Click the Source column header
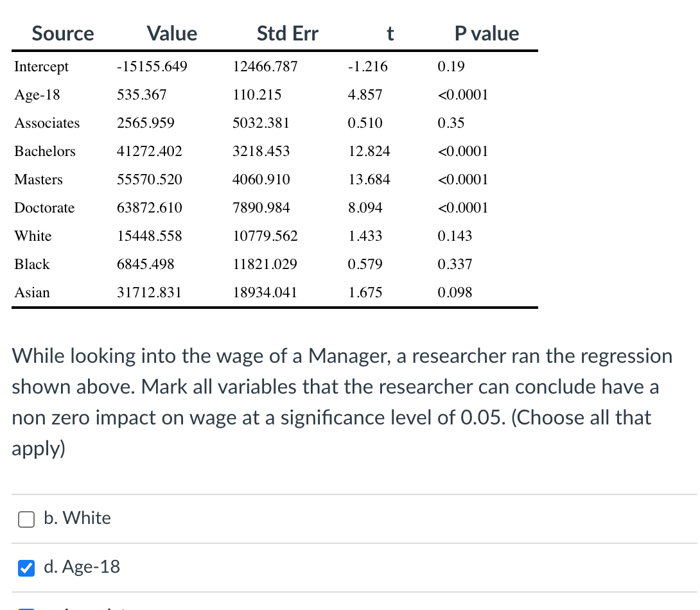700x610 pixels. (63, 33)
